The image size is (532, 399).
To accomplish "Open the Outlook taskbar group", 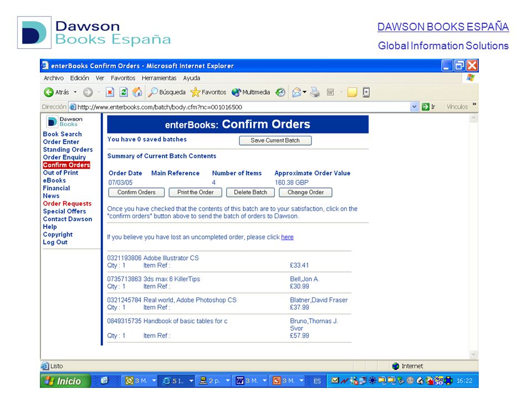I will [x=140, y=381].
